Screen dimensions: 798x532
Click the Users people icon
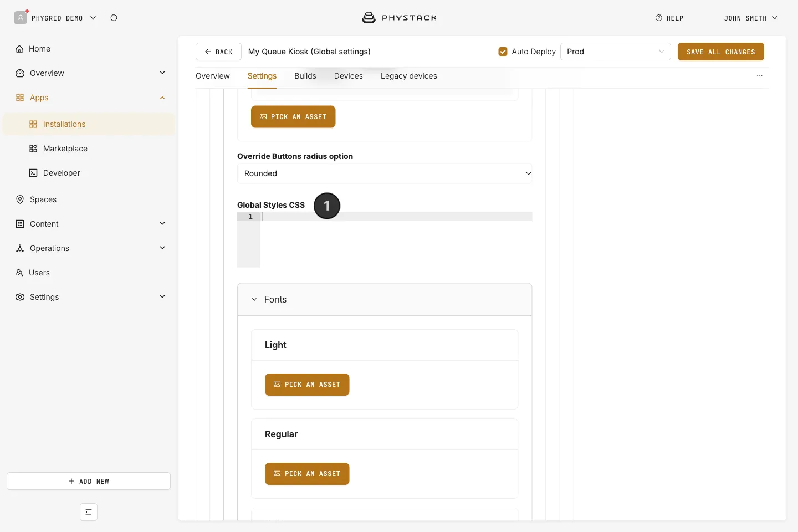tap(19, 273)
